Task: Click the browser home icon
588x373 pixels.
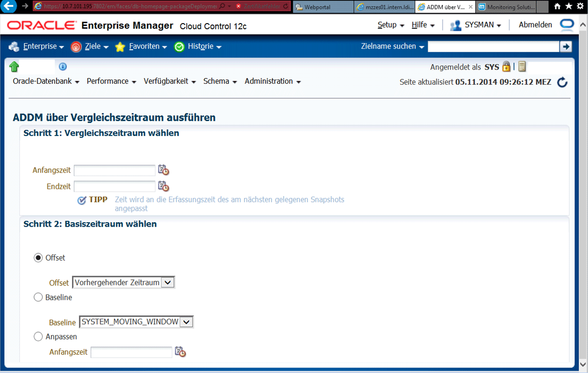Action: (557, 7)
